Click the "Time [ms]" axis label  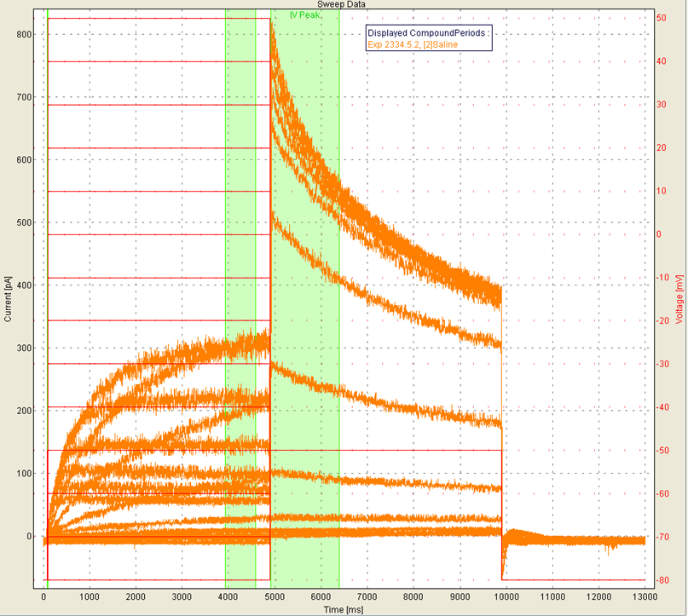pos(345,610)
